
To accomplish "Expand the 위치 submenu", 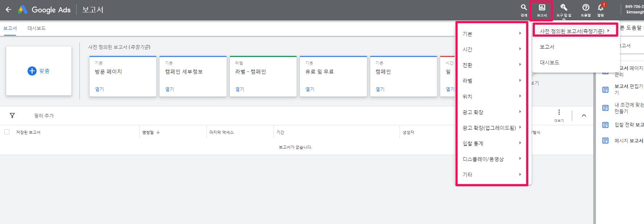I will 491,97.
